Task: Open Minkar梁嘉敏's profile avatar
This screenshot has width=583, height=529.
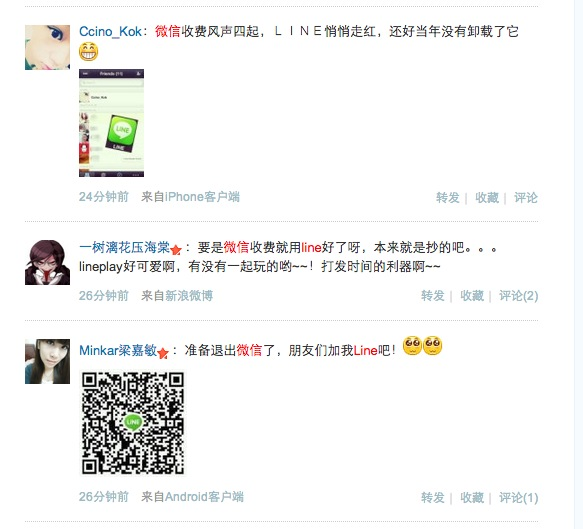Action: [47, 361]
